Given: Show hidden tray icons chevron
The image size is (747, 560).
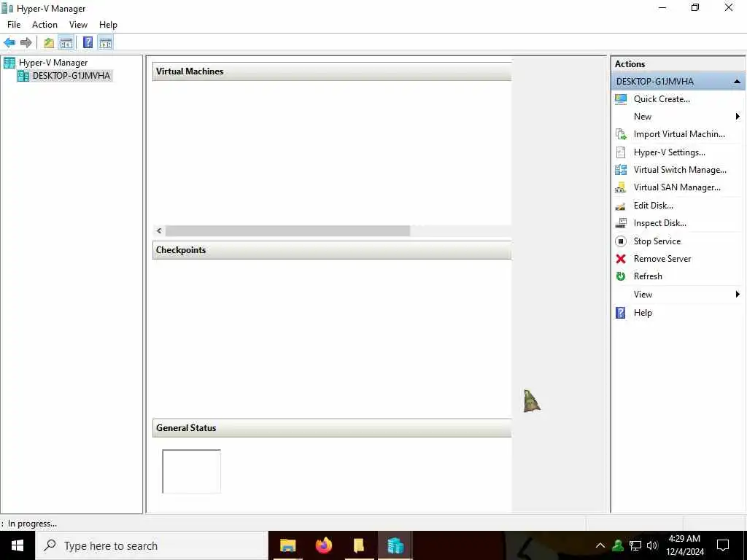Looking at the screenshot, I should pyautogui.click(x=600, y=545).
